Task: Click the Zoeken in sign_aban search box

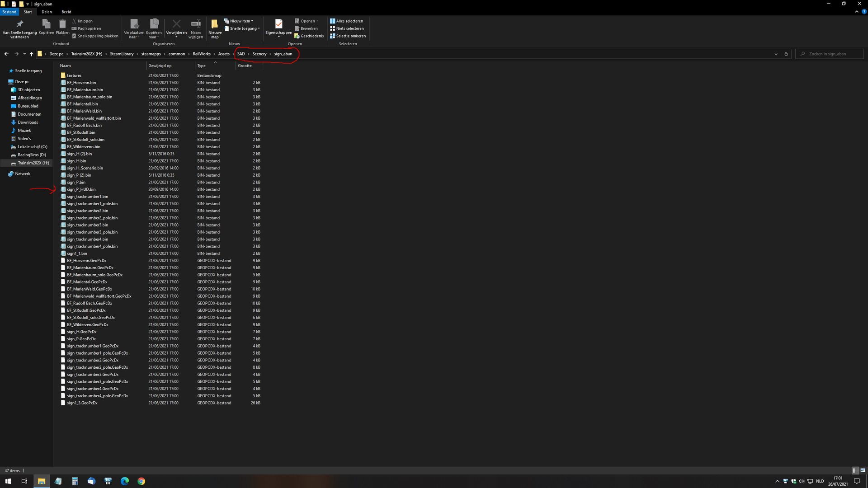Action: click(830, 54)
